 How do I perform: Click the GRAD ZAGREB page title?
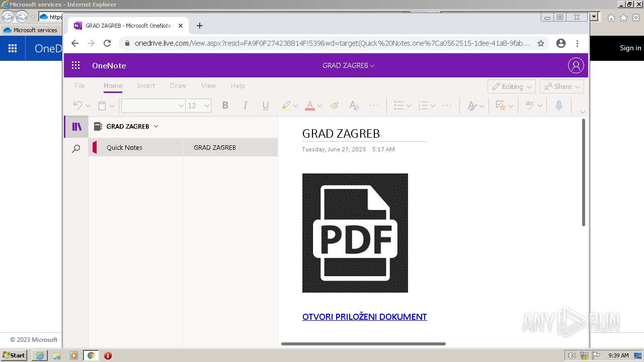341,133
